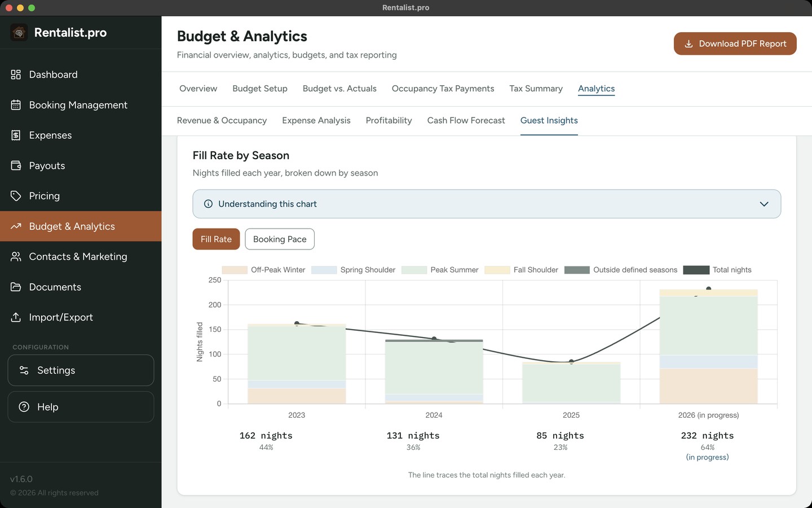Viewport: 812px width, 508px height.
Task: Download the PDF Report
Action: tap(735, 43)
